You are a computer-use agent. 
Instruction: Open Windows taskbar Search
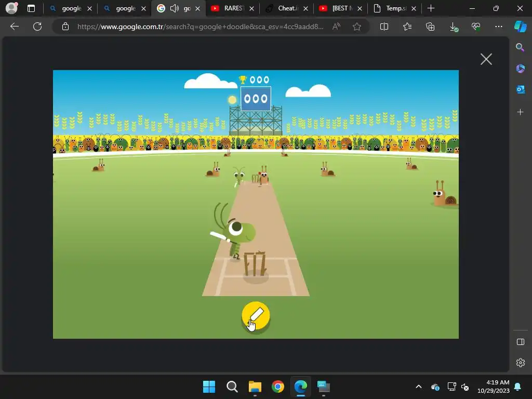(232, 387)
